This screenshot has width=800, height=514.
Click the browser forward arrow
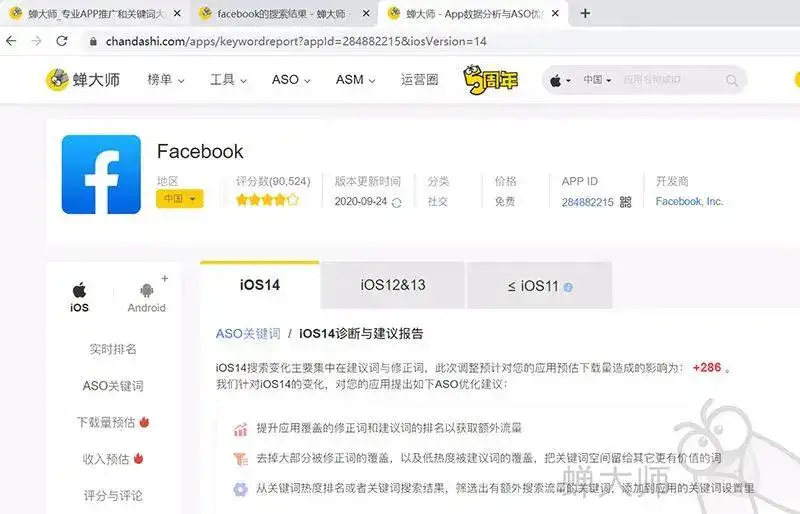[36, 41]
